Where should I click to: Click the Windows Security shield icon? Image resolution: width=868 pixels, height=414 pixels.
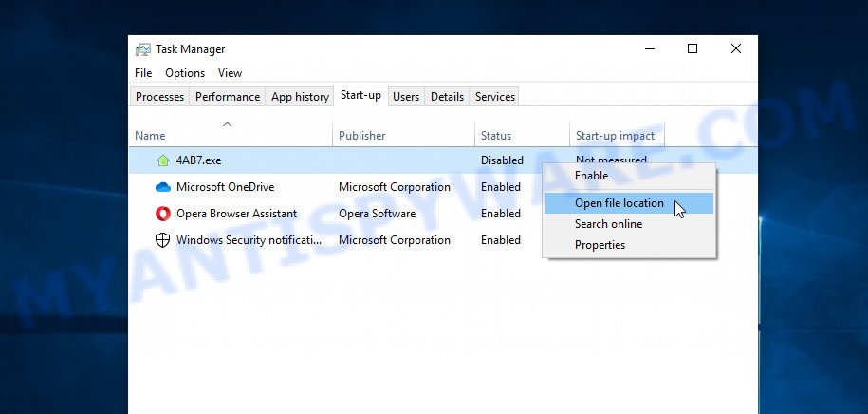(x=163, y=240)
